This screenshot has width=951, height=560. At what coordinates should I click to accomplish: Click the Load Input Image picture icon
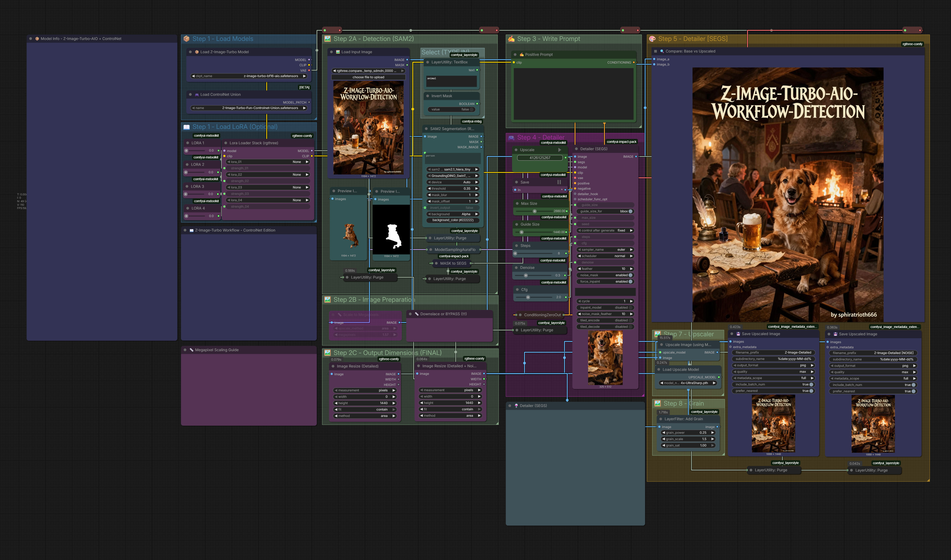pyautogui.click(x=338, y=52)
